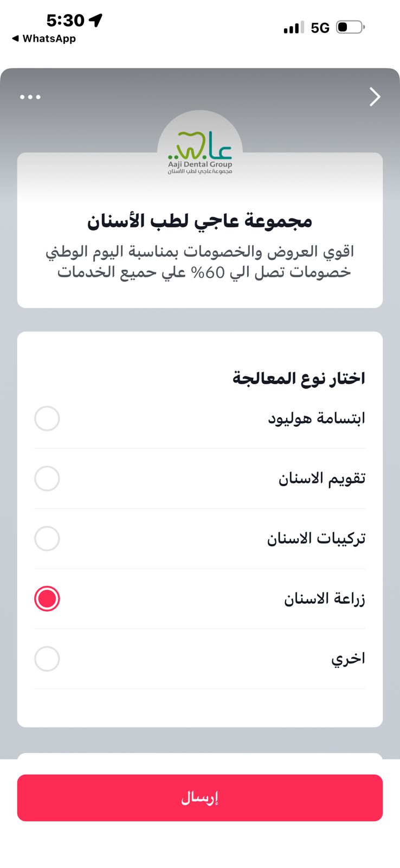Tap the battery icon in status bar
The height and width of the screenshot is (868, 400).
[350, 27]
